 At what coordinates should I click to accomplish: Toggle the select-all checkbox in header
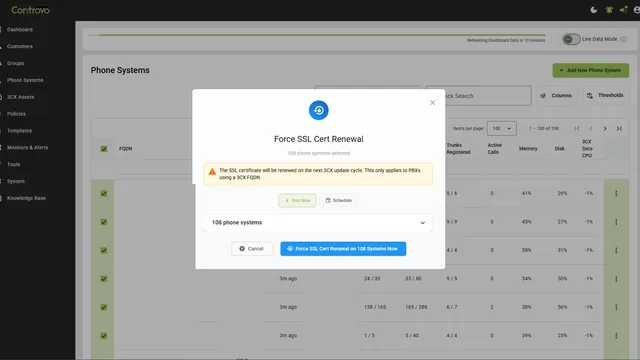coord(104,149)
